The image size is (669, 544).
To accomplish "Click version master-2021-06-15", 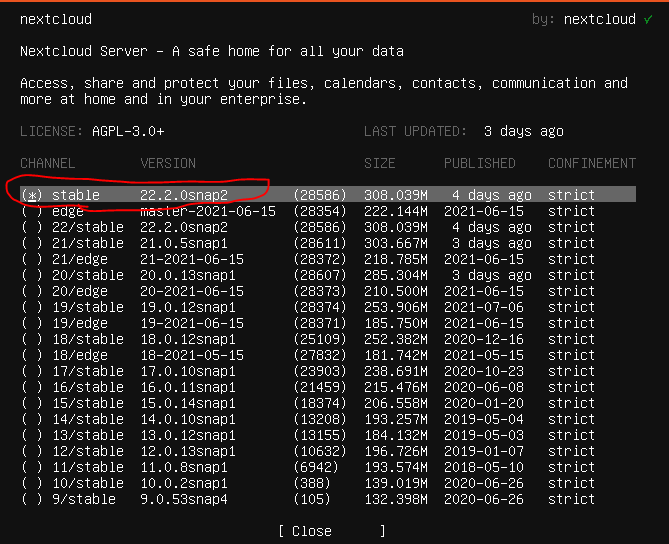I will pos(208,211).
